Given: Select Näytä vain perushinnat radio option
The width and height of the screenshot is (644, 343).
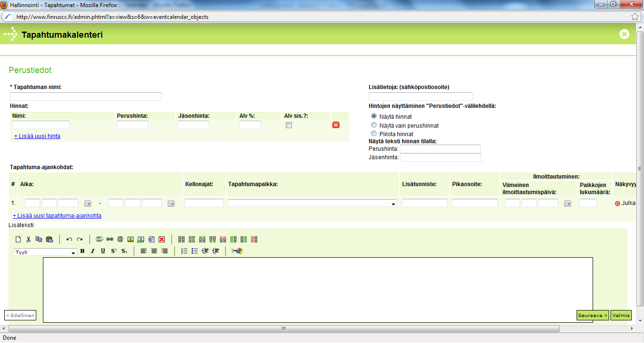Looking at the screenshot, I should click(x=374, y=125).
